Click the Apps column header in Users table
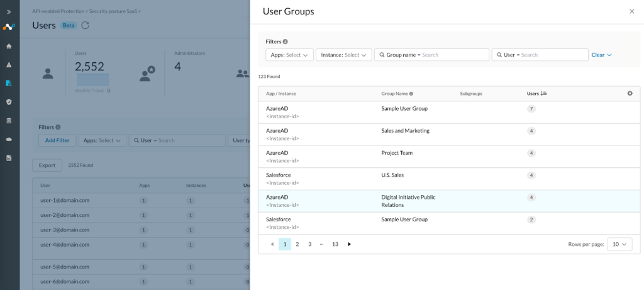Screen dimensions: 644x290 [144, 185]
